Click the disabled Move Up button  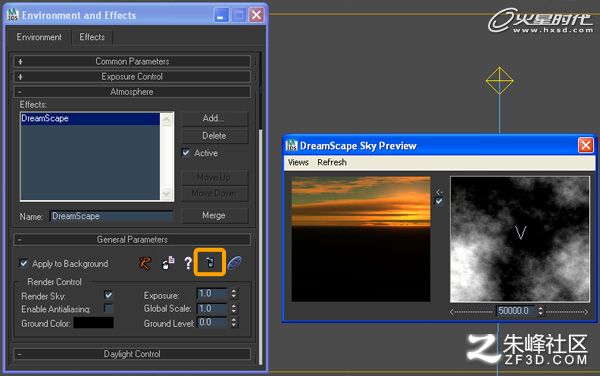click(214, 177)
